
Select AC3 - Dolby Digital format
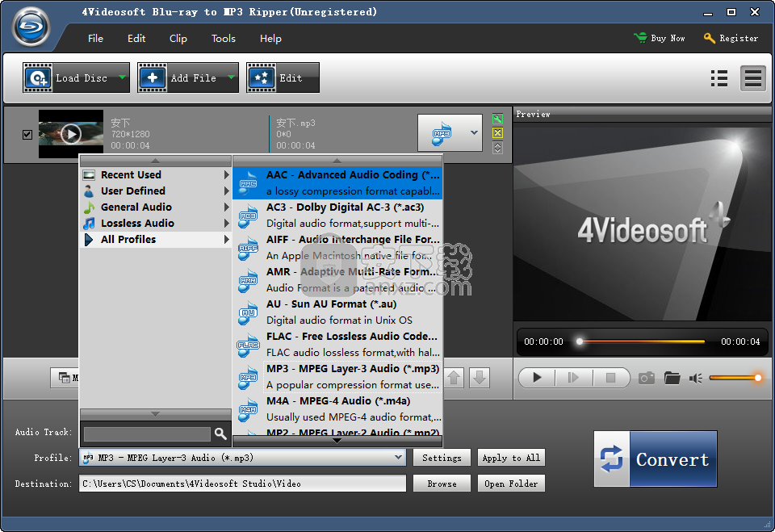(x=337, y=215)
